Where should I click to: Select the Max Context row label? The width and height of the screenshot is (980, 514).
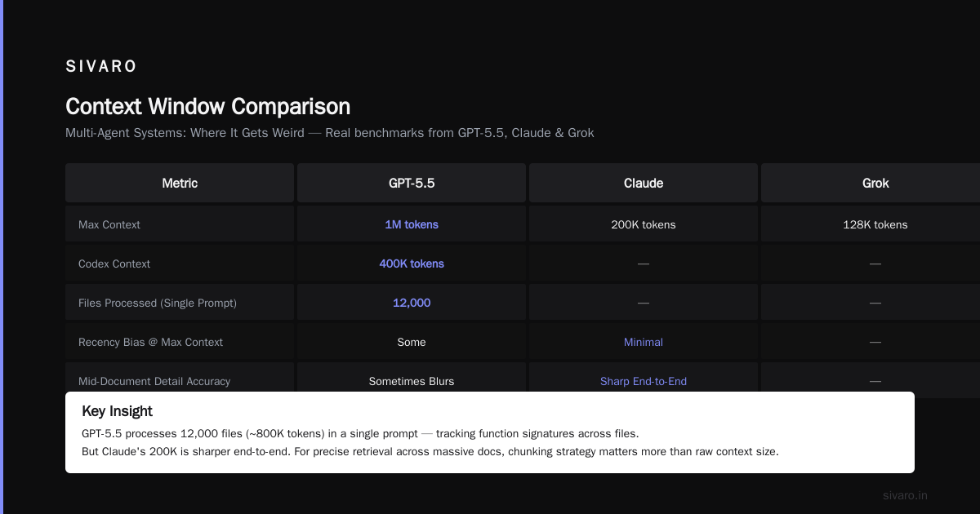click(x=109, y=224)
